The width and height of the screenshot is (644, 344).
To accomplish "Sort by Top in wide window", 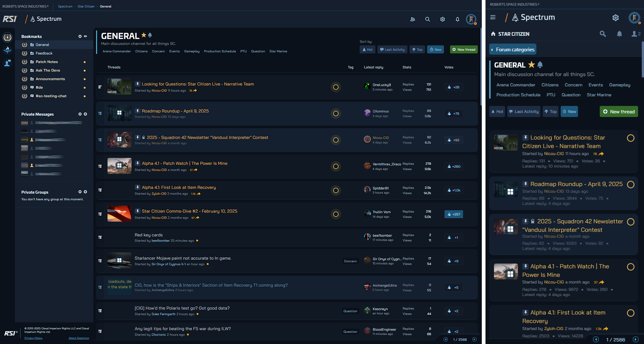I will (417, 49).
